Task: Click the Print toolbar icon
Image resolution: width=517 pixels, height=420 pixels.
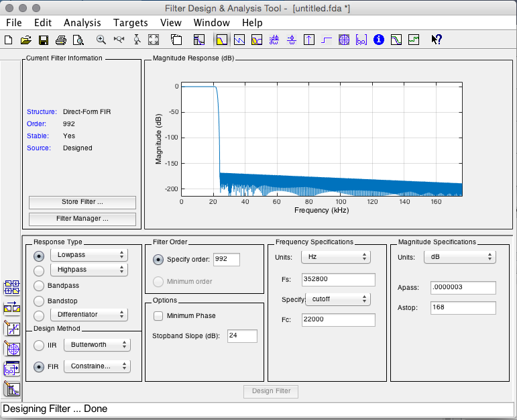Action: point(61,40)
